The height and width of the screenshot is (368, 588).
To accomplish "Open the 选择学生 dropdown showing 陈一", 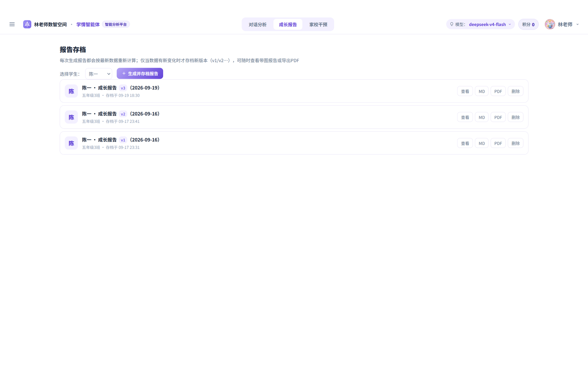I will click(x=99, y=74).
